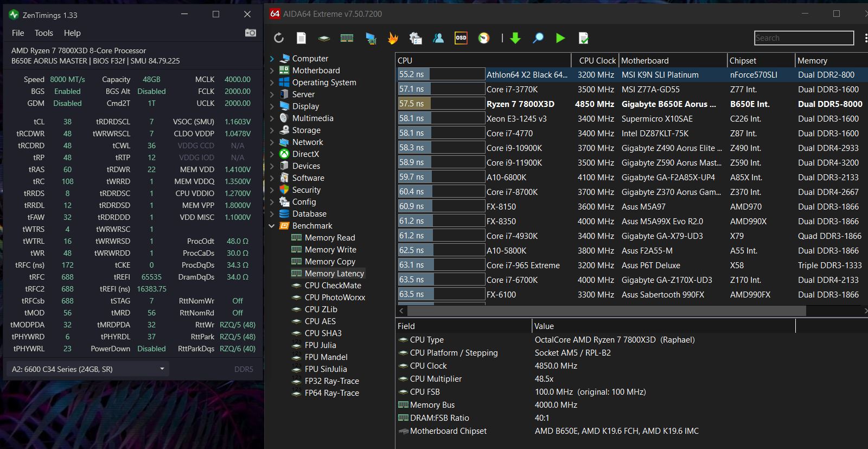This screenshot has height=449, width=868.
Task: Take screenshot with ZenTimings camera icon
Action: (x=250, y=33)
